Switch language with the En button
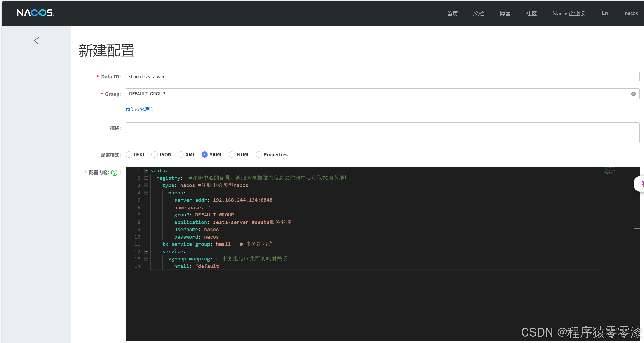644x343 pixels. (605, 13)
